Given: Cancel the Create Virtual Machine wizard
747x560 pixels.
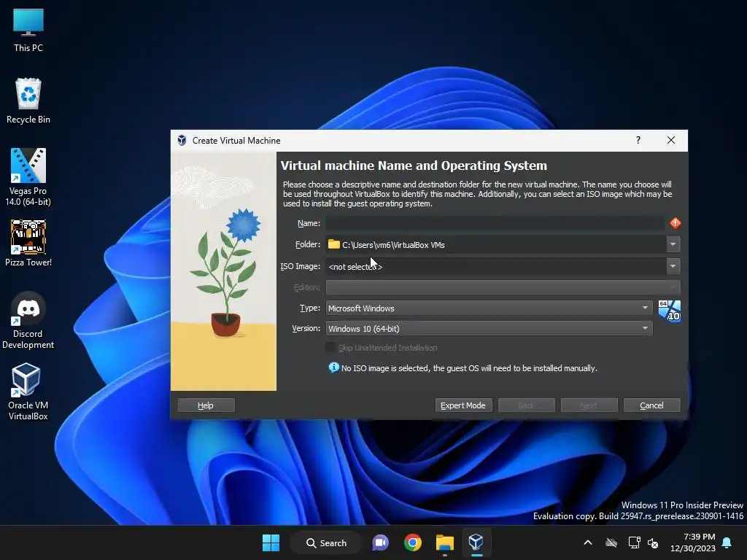Looking at the screenshot, I should pos(651,405).
